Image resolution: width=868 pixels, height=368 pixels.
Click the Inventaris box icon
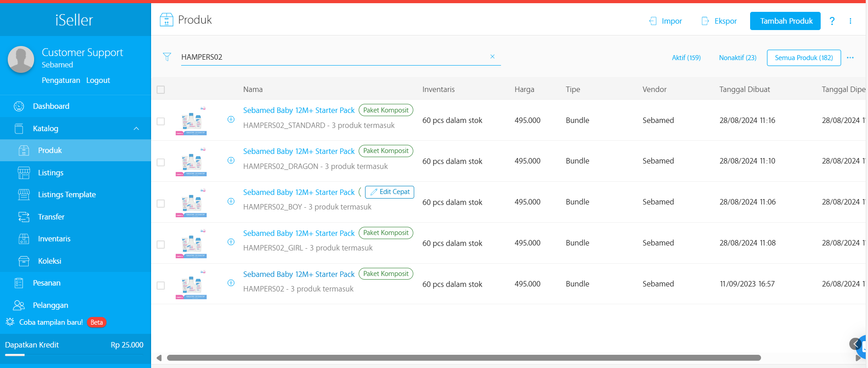pos(24,239)
